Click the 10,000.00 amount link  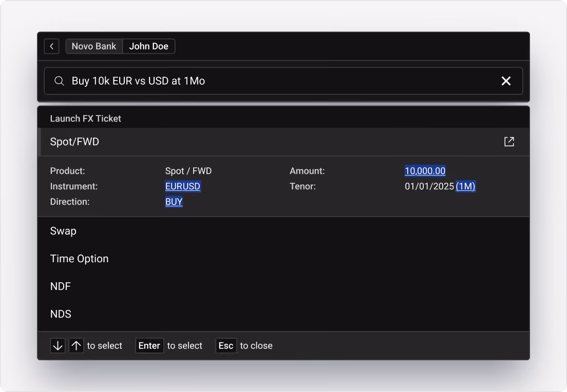(425, 171)
